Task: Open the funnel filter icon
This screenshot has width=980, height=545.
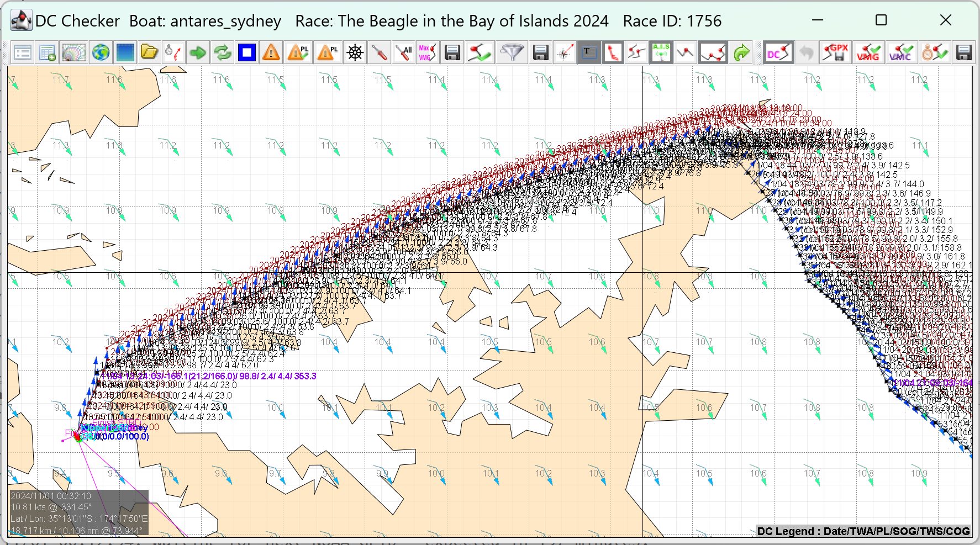Action: coord(512,53)
